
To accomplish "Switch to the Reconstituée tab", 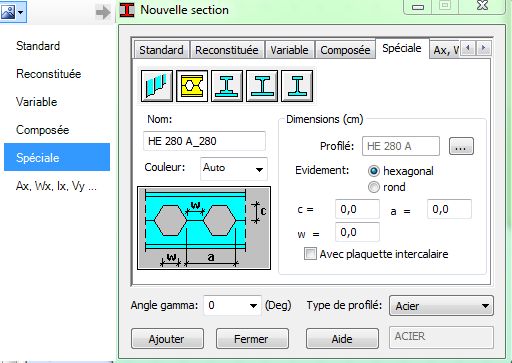I will coord(227,50).
